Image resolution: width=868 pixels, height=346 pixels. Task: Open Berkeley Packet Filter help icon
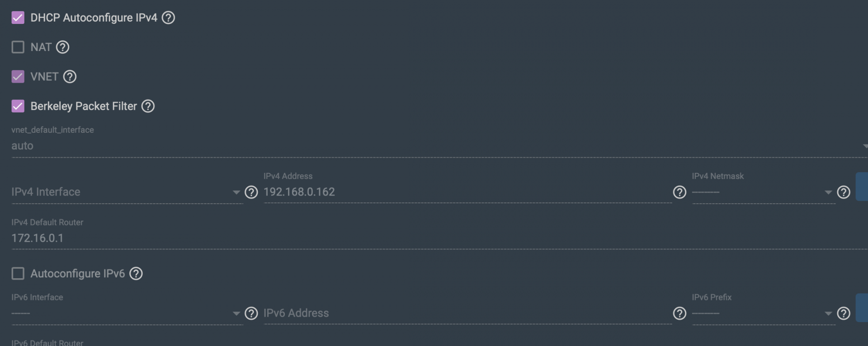click(x=148, y=106)
